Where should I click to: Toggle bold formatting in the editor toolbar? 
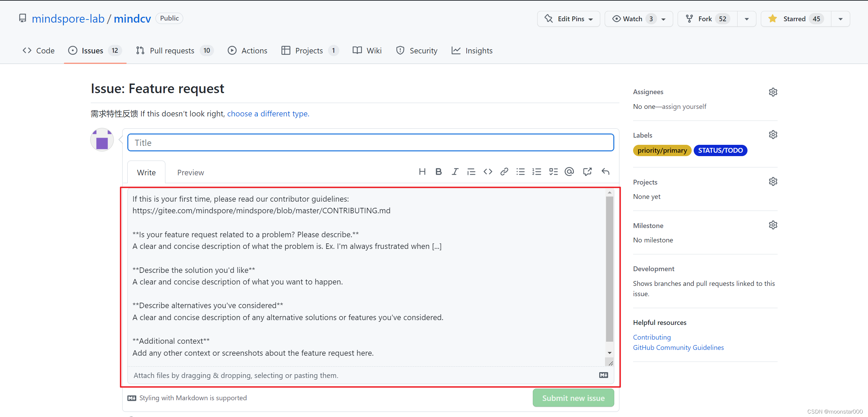438,172
